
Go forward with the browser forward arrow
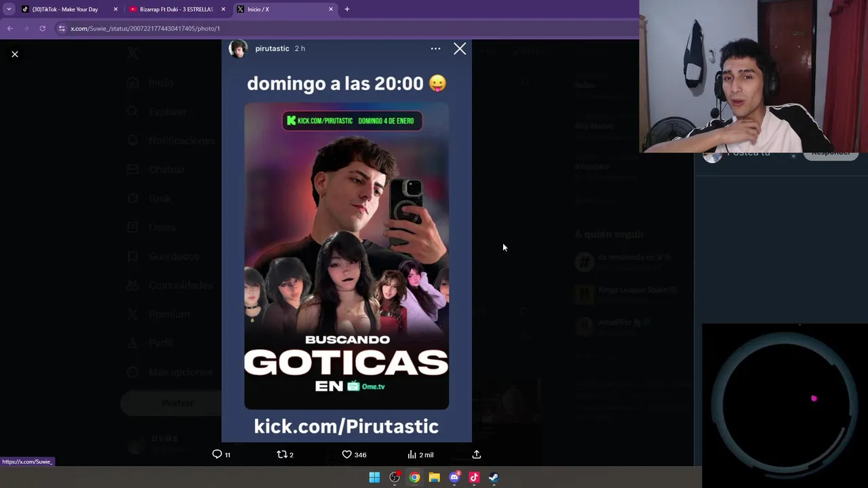pos(26,28)
